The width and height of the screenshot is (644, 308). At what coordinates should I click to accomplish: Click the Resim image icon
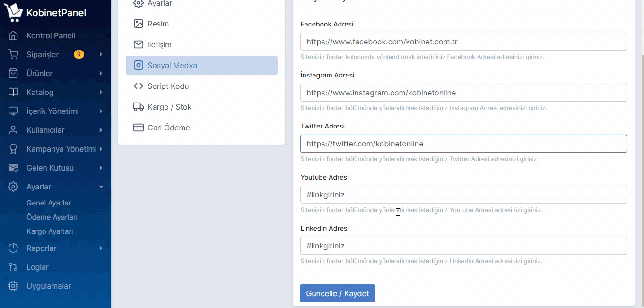tap(139, 24)
